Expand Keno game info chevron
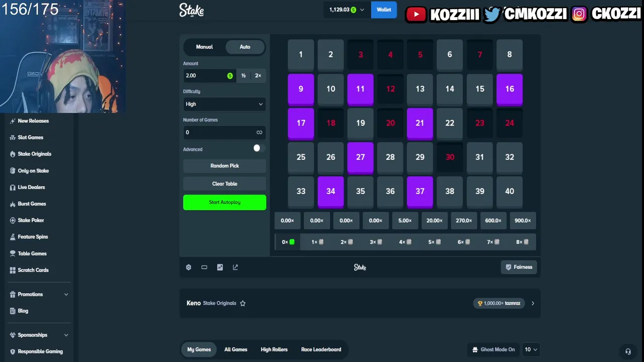This screenshot has width=644, height=362. 533,303
